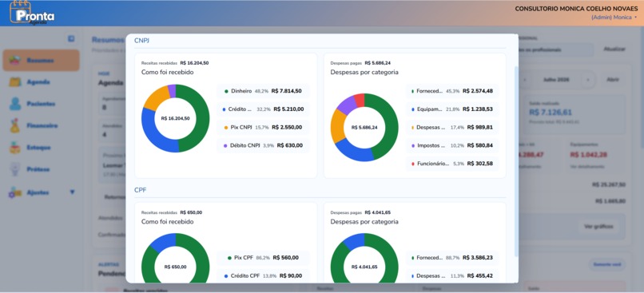Go to next month after Julho

coord(588,80)
